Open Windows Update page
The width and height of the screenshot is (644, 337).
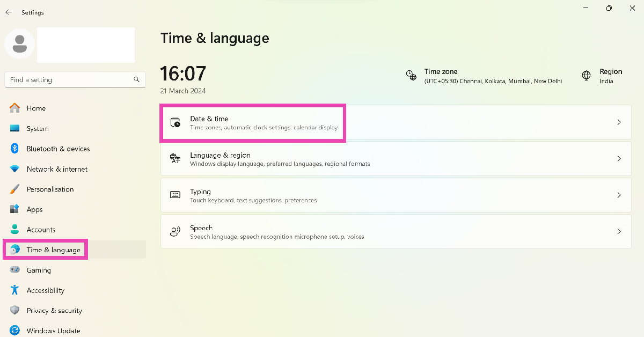pos(75,331)
